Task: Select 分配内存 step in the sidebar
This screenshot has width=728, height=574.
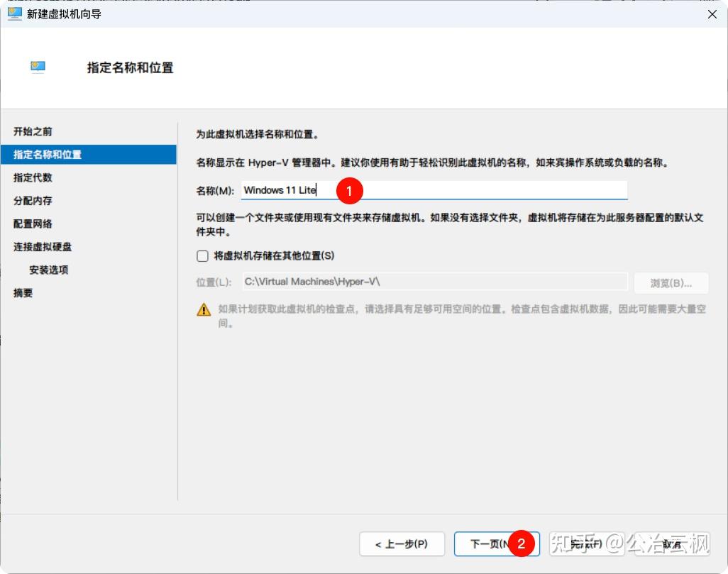Action: (x=32, y=200)
